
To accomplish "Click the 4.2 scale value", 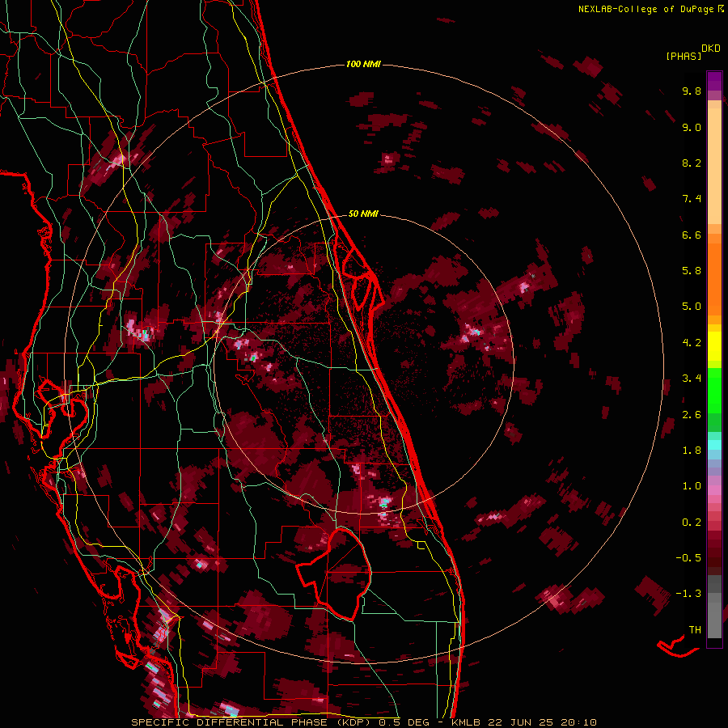I will (x=692, y=343).
